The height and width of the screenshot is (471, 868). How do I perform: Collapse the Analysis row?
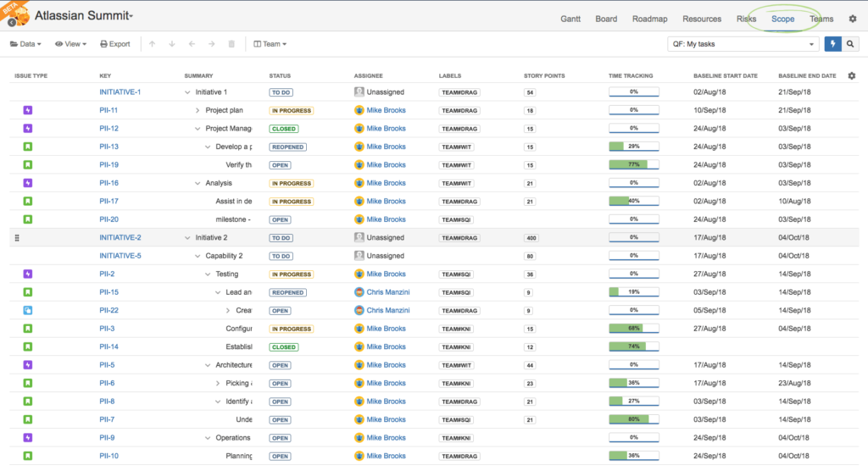(198, 183)
